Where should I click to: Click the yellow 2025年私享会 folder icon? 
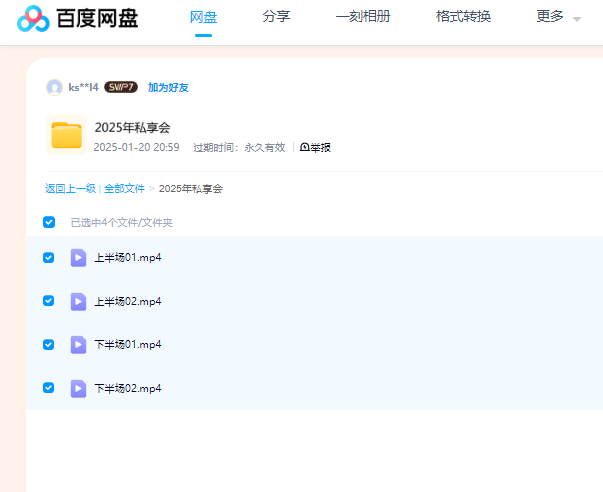click(67, 135)
